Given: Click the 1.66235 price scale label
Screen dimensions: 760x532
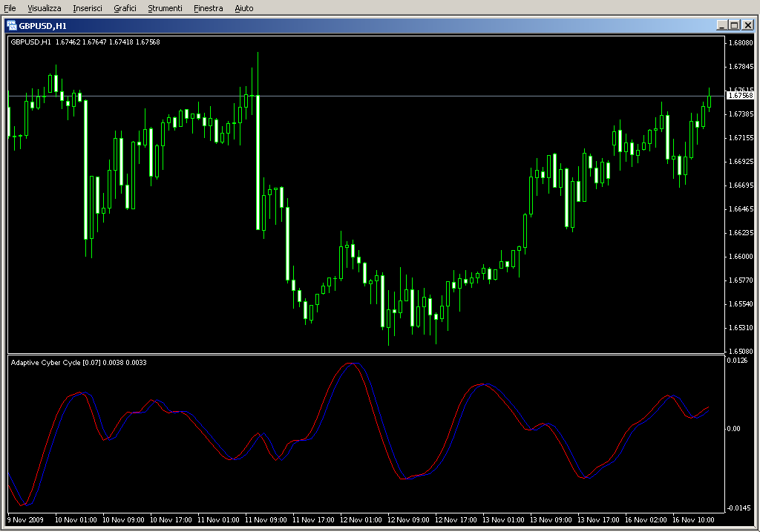Looking at the screenshot, I should click(x=741, y=232).
